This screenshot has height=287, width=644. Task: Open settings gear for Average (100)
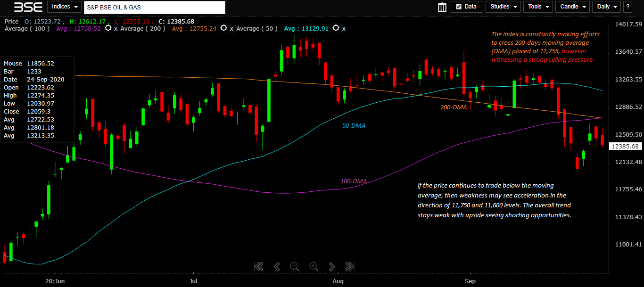108,28
